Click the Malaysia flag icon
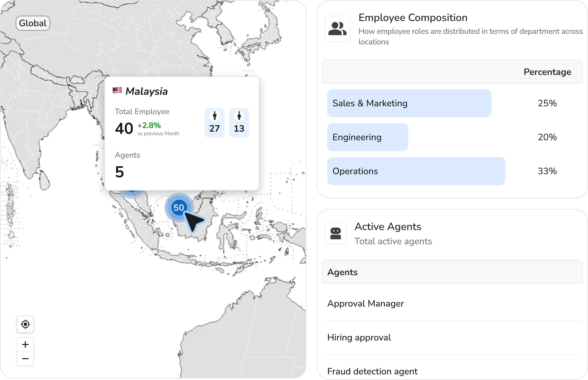 coord(118,90)
